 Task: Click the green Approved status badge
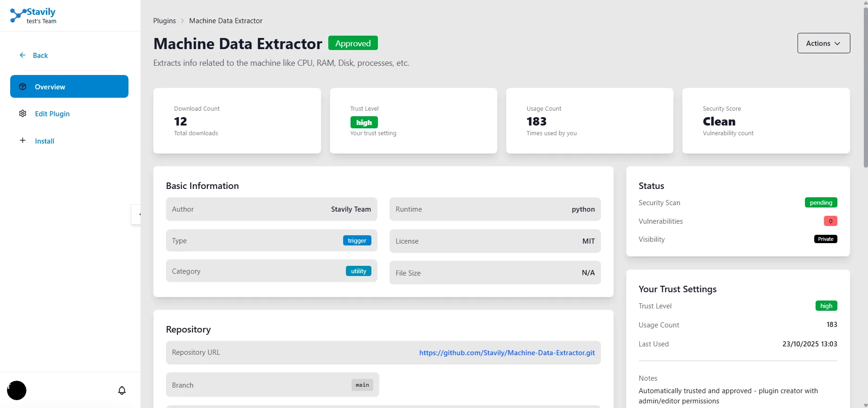pyautogui.click(x=352, y=43)
